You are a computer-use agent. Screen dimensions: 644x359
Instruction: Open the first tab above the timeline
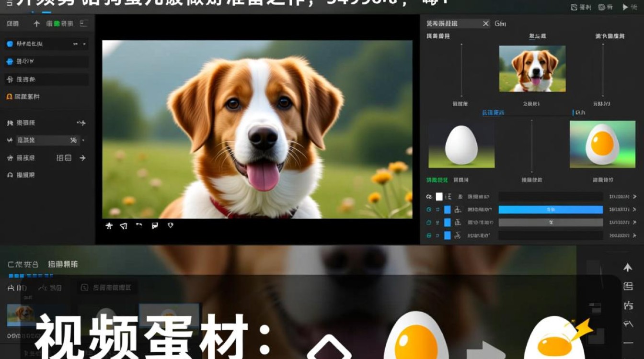point(23,264)
